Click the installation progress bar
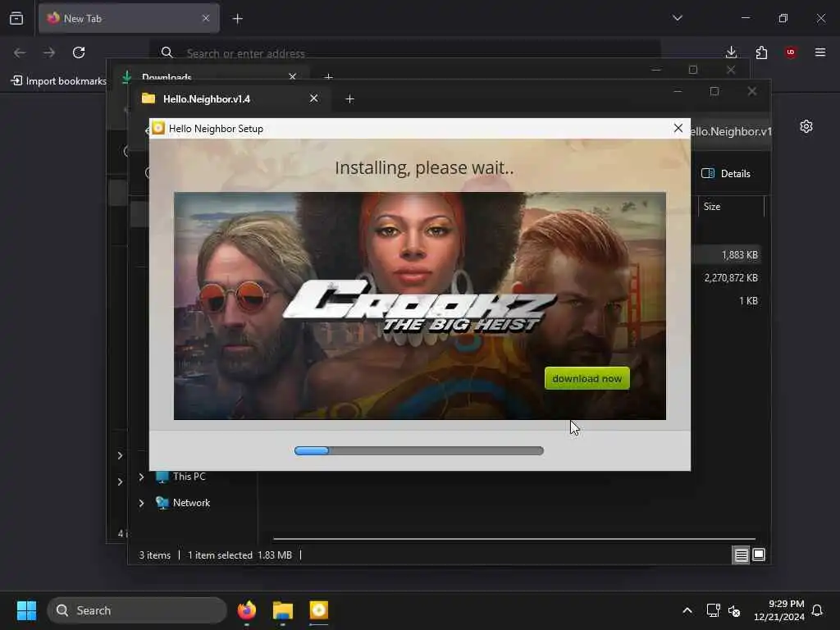The image size is (840, 630). tap(419, 450)
